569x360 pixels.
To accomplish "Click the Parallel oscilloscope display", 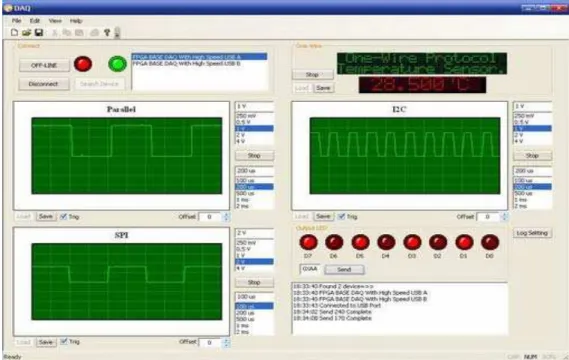I will click(127, 156).
